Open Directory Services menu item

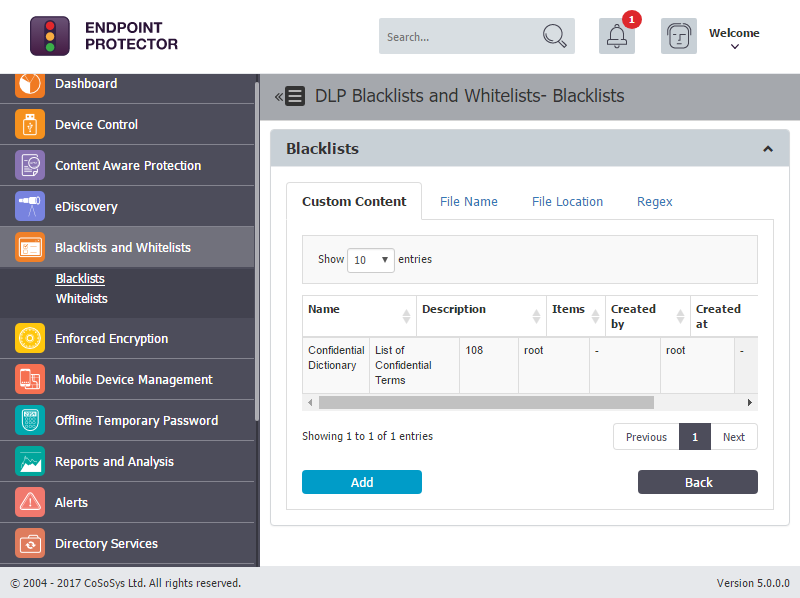click(127, 543)
